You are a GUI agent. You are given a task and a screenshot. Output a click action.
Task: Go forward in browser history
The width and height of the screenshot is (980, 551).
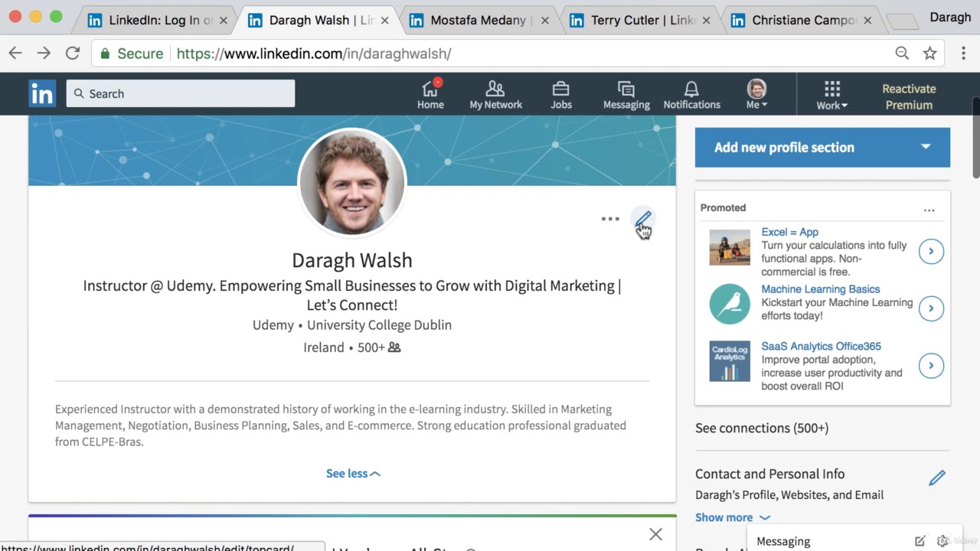click(44, 53)
